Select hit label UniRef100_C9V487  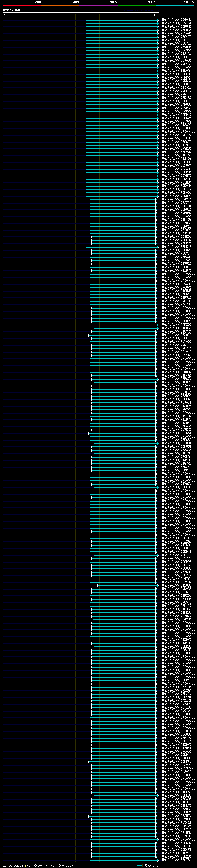(x=176, y=284)
